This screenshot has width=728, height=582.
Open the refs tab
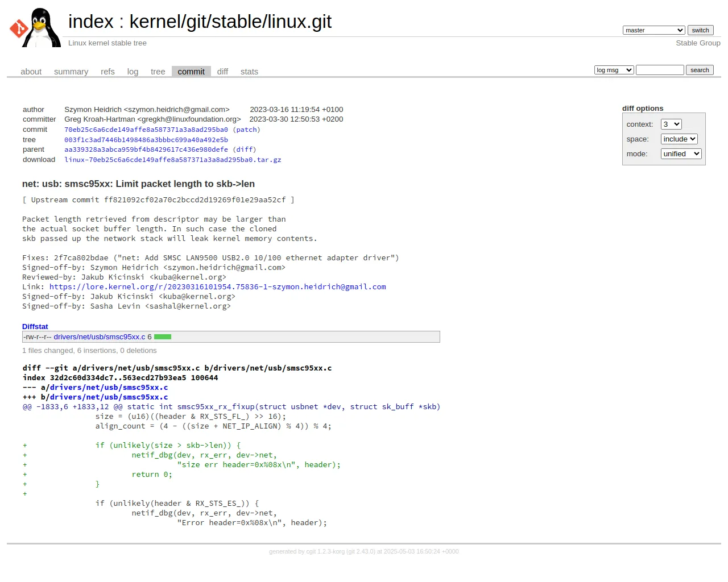(x=107, y=72)
